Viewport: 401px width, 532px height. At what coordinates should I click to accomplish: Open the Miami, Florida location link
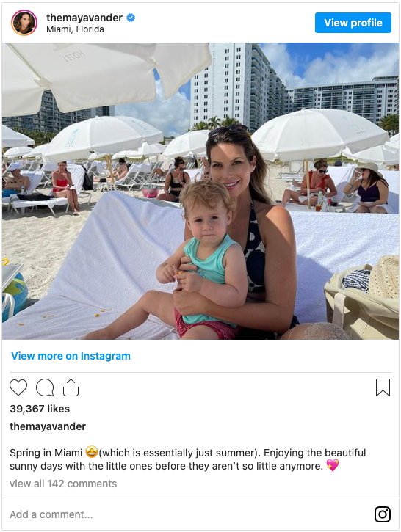[x=75, y=29]
